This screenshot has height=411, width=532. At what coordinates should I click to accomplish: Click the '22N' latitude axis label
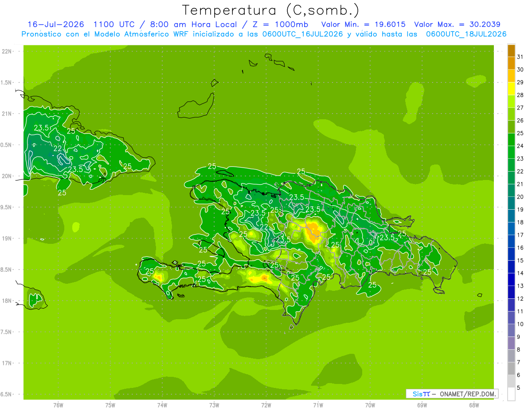pos(7,51)
